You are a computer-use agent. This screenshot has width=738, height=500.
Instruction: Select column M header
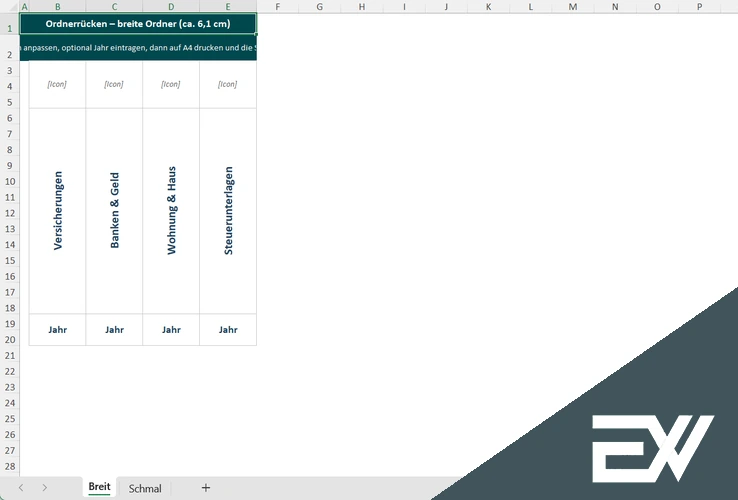click(x=573, y=7)
